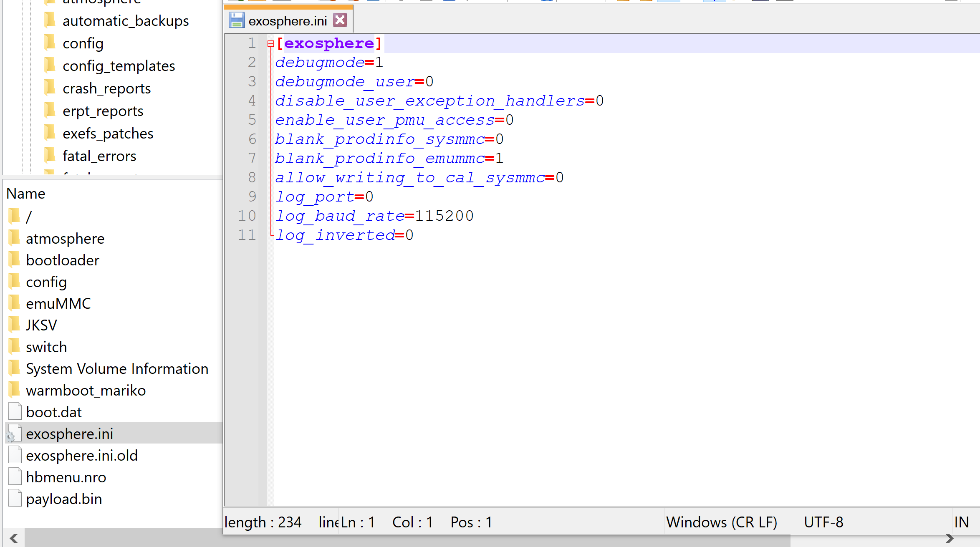Click the UTF-8 encoding indicator
The height and width of the screenshot is (547, 980).
click(x=823, y=522)
